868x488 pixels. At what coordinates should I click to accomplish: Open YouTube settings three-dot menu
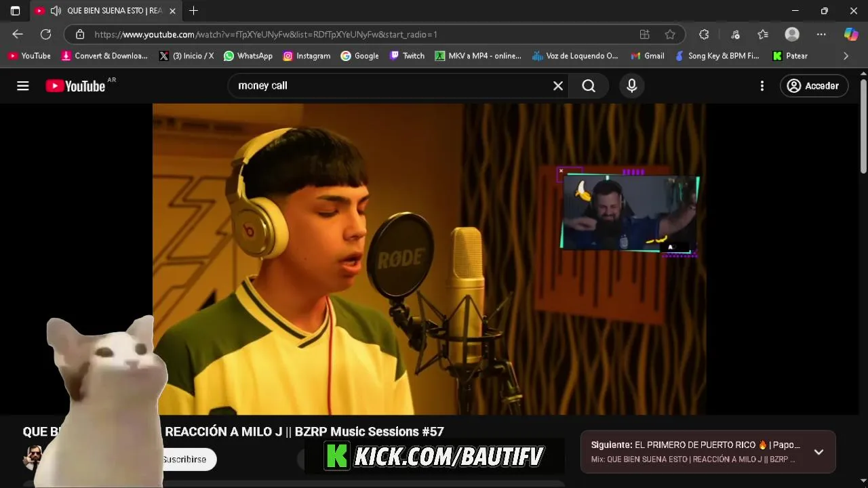(762, 85)
